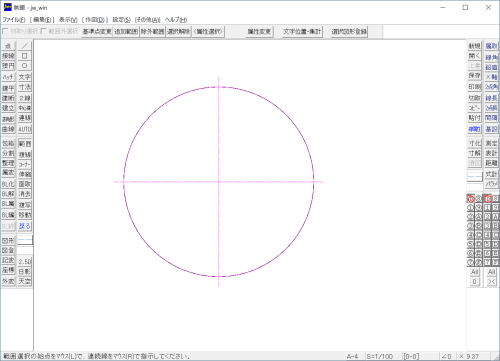The height and width of the screenshot is (361, 500).
Task: Click the 基準点変更 button
Action: coord(97,32)
